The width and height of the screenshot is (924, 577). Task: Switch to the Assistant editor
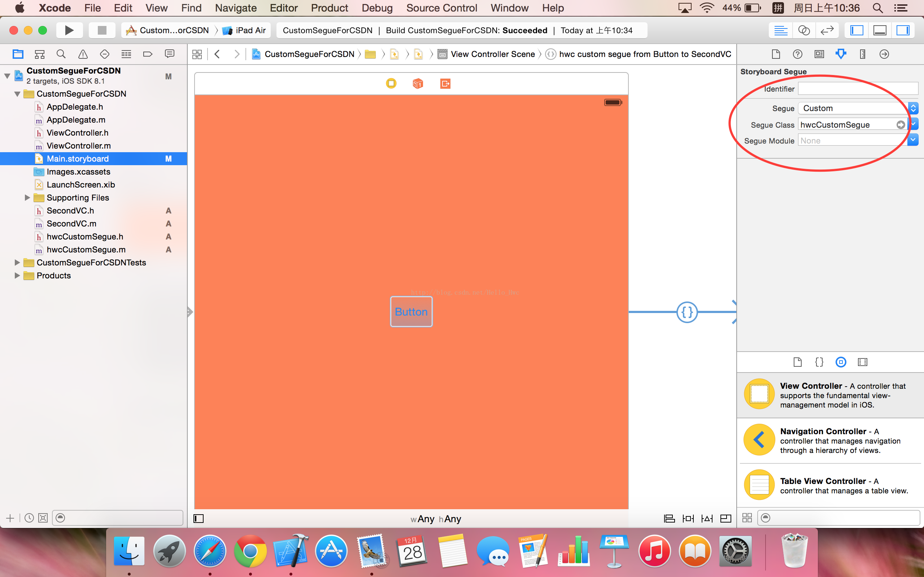pyautogui.click(x=804, y=30)
